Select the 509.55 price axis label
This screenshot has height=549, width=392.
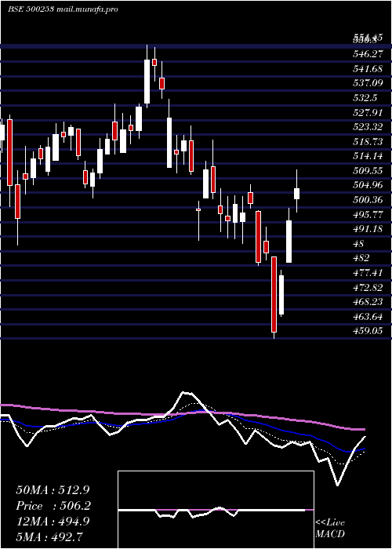coord(368,171)
